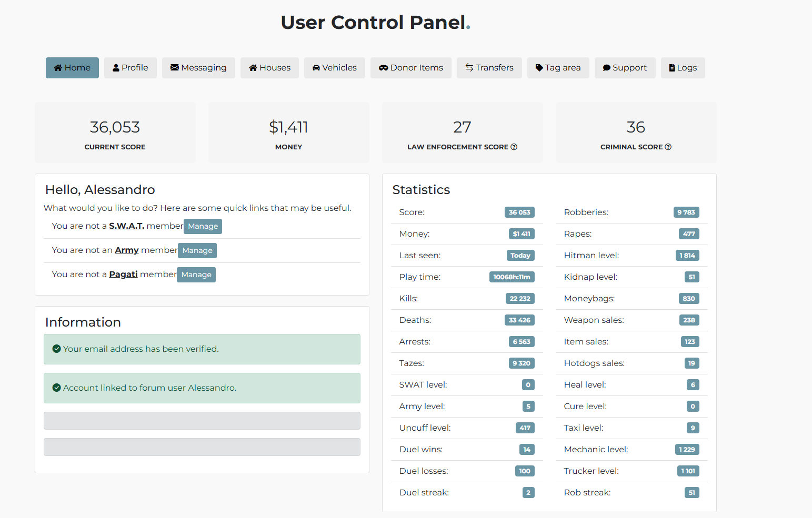Switch to the Logs tab
The image size is (812, 518).
pyautogui.click(x=683, y=68)
